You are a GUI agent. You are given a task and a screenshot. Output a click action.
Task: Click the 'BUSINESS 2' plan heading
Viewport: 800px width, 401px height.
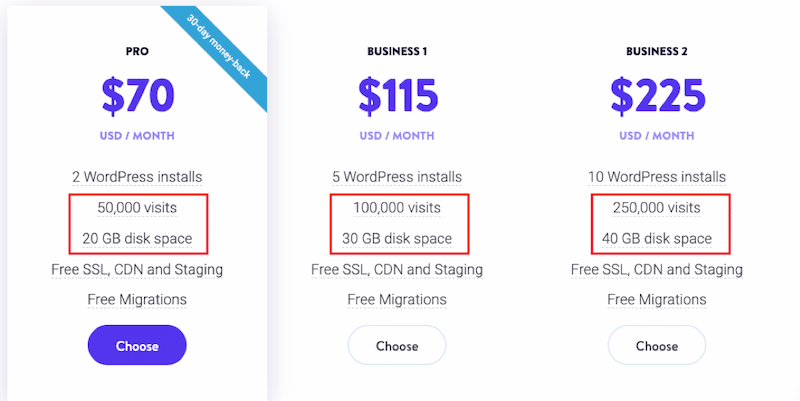pyautogui.click(x=657, y=50)
